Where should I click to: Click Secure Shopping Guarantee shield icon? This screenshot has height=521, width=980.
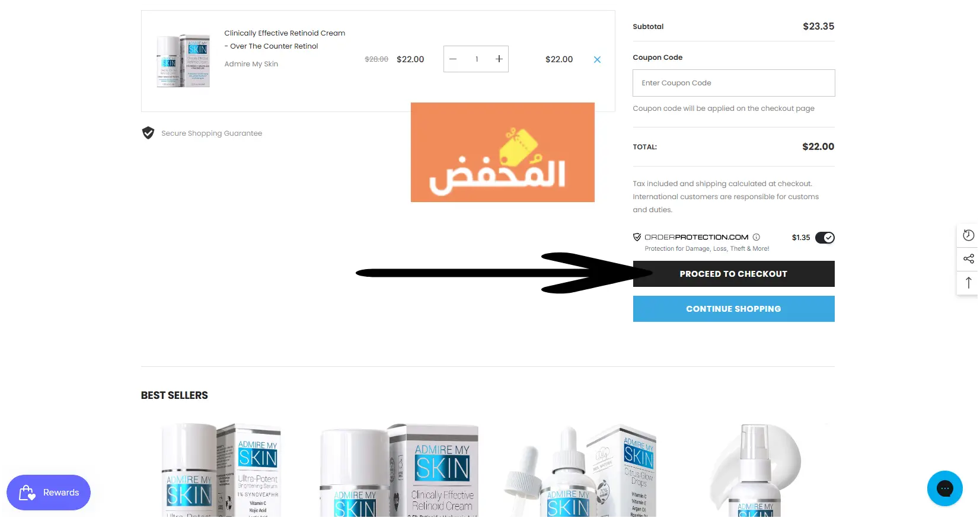pos(148,133)
